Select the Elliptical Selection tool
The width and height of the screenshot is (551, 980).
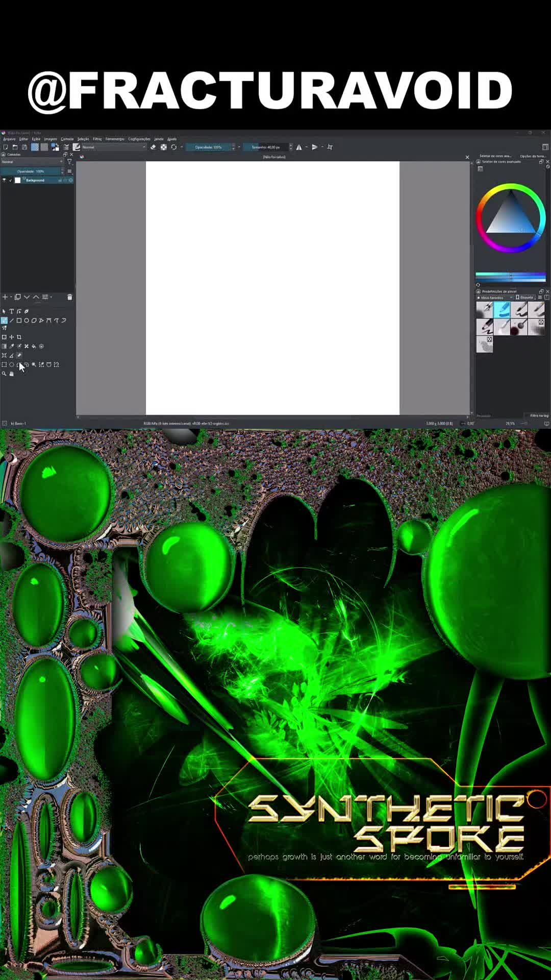click(x=11, y=364)
